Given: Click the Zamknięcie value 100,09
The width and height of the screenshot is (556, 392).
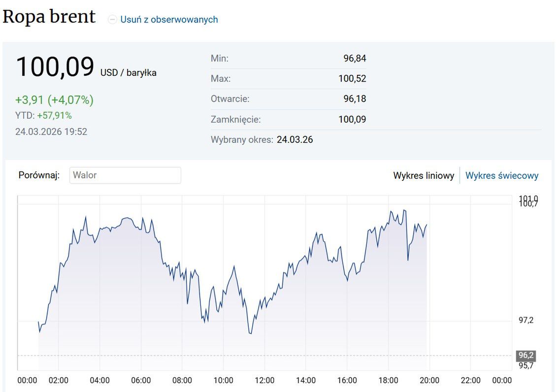Looking at the screenshot, I should pos(354,119).
